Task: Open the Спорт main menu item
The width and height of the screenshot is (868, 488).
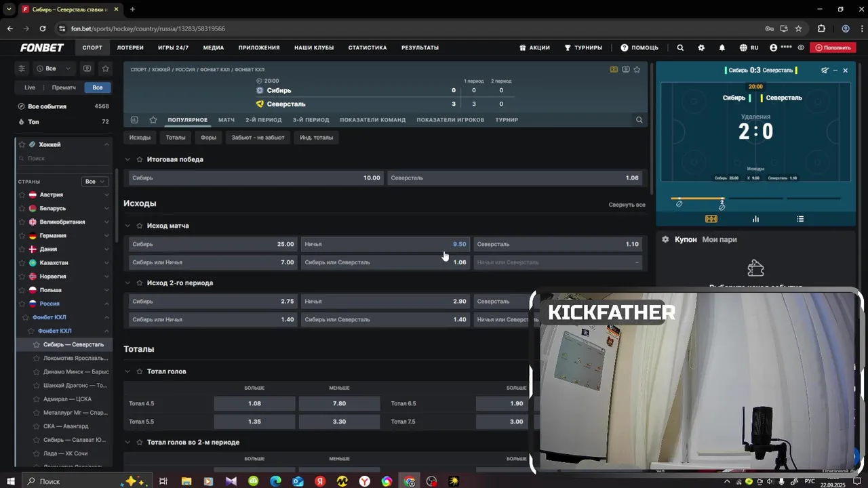Action: [92, 47]
